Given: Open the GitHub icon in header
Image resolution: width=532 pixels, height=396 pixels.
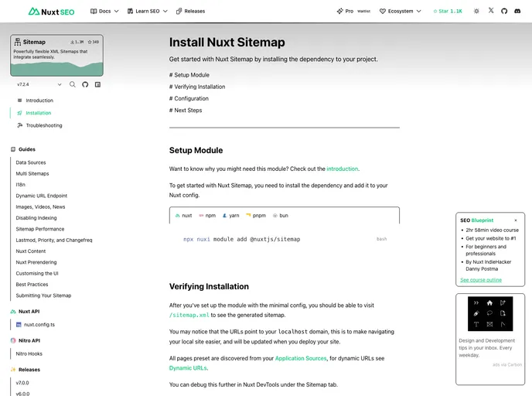Looking at the screenshot, I should point(504,11).
